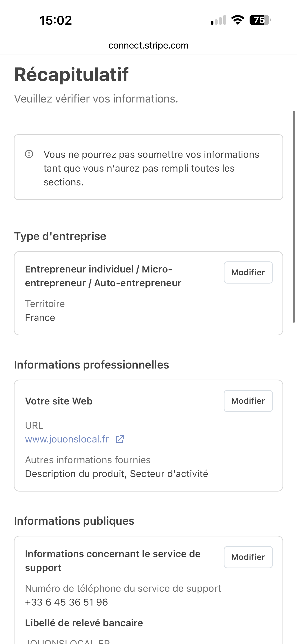Tap the Type d'entreprise section heading

point(60,236)
